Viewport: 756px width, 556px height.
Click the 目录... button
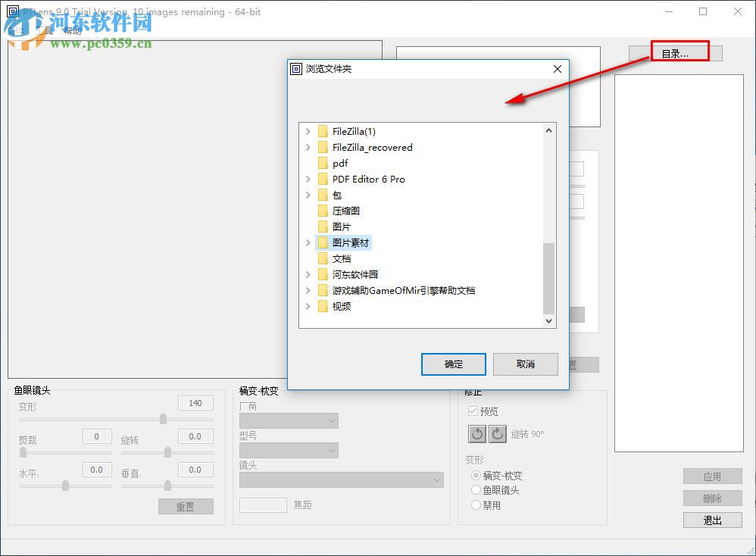676,54
